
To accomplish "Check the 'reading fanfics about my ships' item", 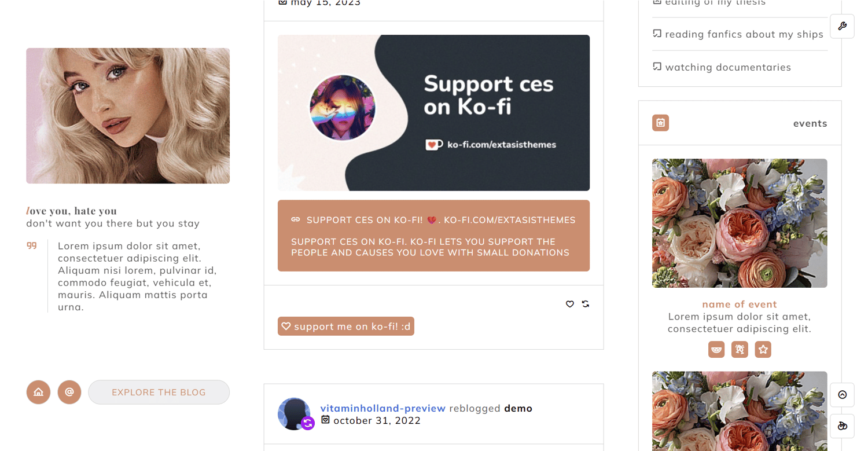I will pos(738,34).
